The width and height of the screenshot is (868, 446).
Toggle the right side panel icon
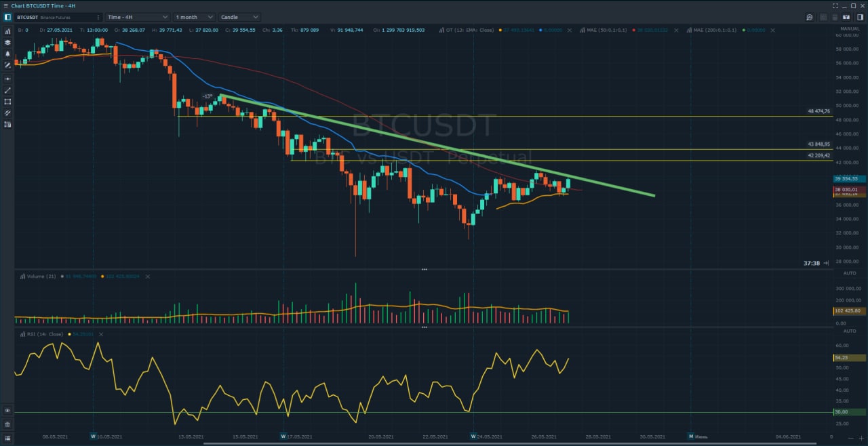[859, 17]
